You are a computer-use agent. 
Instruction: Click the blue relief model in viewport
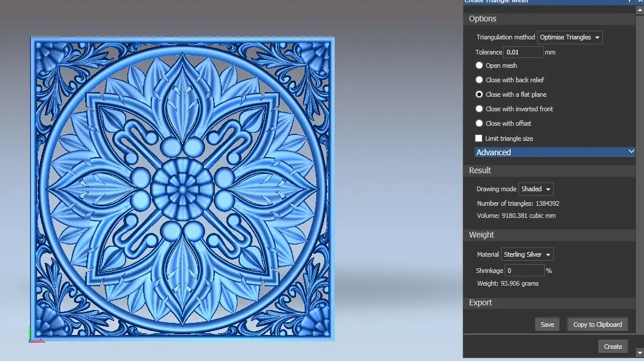[x=182, y=189]
